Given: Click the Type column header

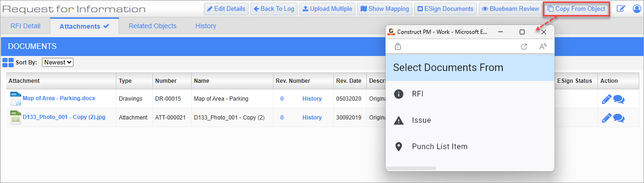Looking at the screenshot, I should [x=134, y=81].
